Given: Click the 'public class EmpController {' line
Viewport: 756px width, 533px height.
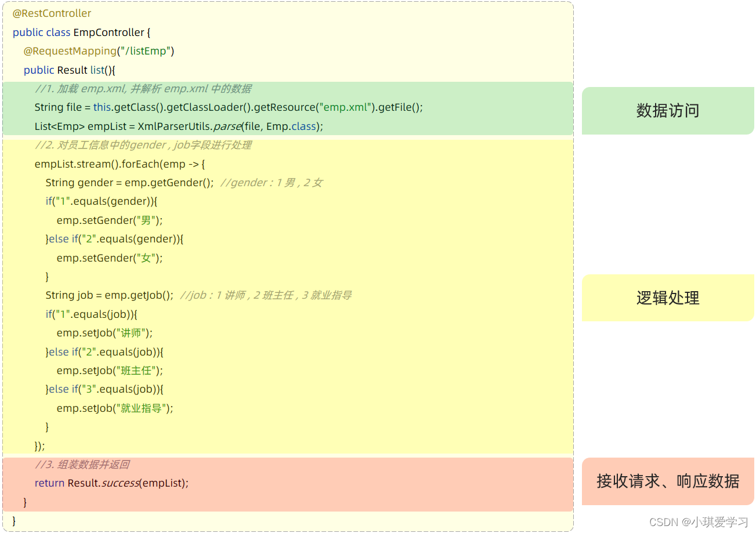Looking at the screenshot, I should (82, 32).
